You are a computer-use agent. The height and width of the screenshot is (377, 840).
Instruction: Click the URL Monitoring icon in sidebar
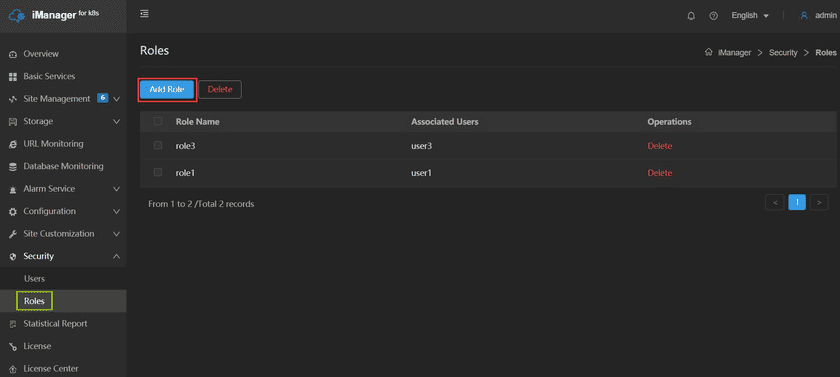pyautogui.click(x=13, y=144)
